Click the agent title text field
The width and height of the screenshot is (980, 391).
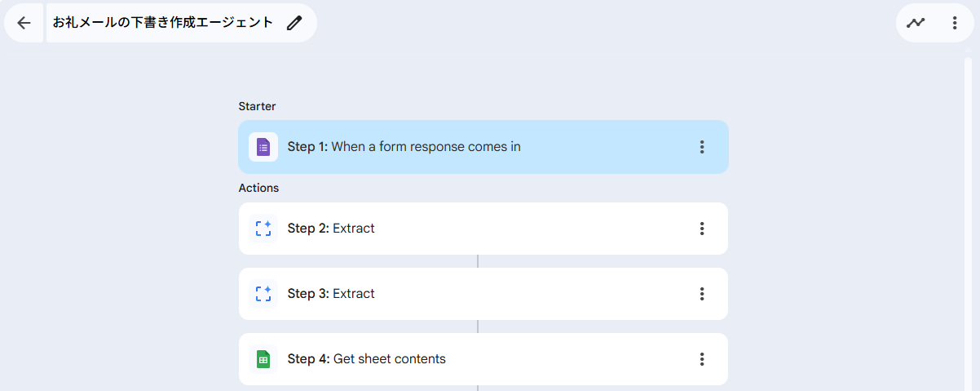163,23
